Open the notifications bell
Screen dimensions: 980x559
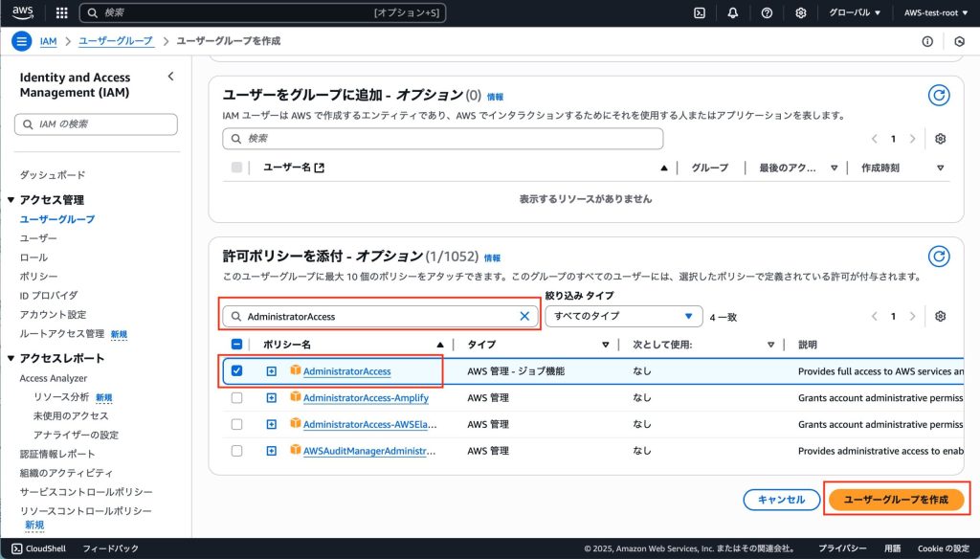pyautogui.click(x=733, y=12)
